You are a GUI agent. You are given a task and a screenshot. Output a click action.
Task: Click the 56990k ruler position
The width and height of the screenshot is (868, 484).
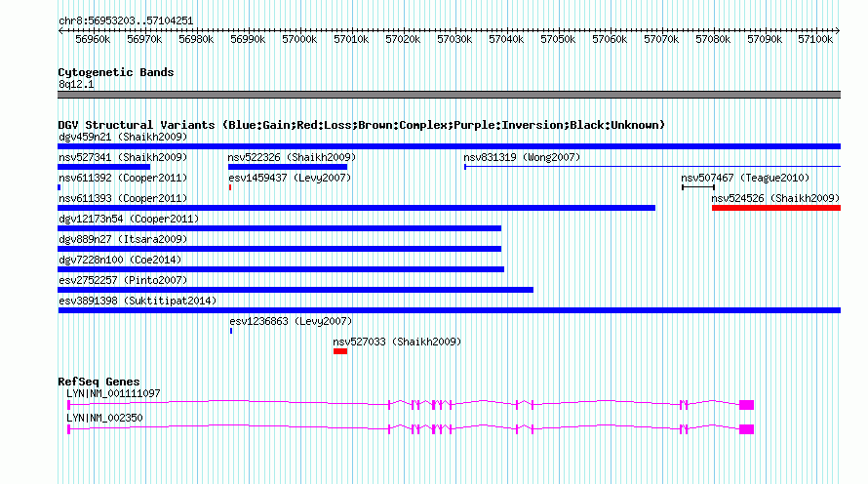(248, 39)
